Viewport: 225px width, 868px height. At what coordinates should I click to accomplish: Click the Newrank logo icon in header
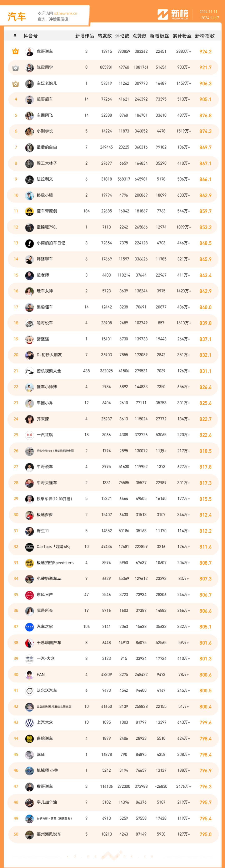tap(163, 14)
